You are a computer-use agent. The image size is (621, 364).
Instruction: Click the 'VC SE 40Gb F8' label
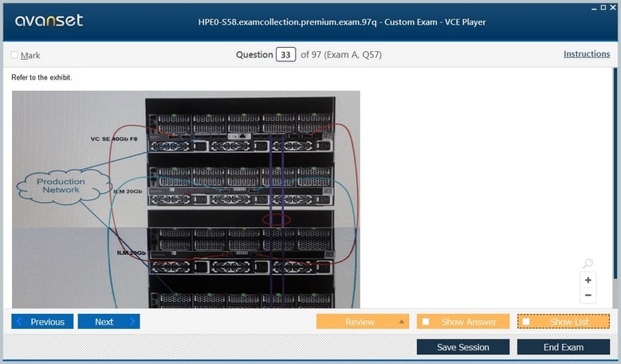click(x=114, y=139)
